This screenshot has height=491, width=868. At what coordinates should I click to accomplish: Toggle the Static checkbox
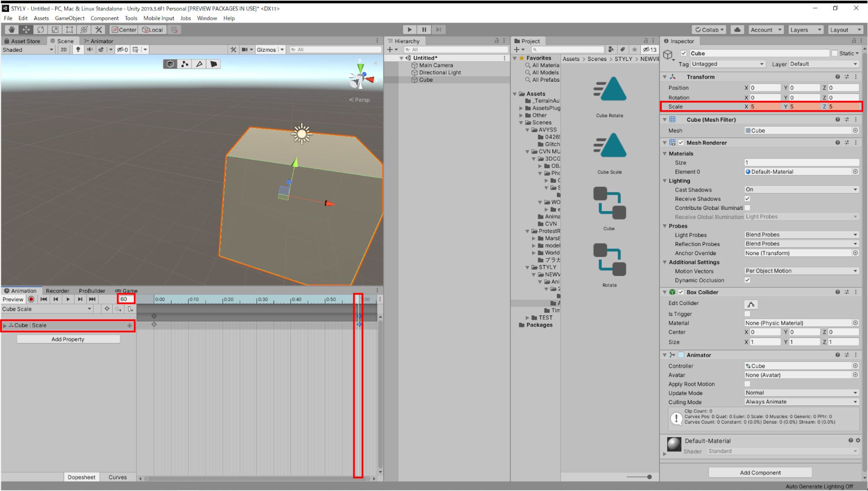click(x=835, y=53)
